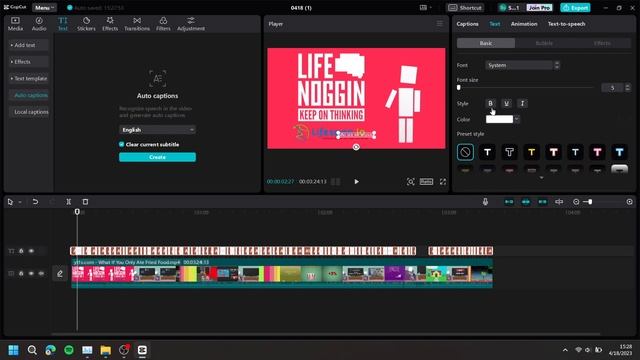The height and width of the screenshot is (360, 640).
Task: Click the zoom-out timeline icon
Action: pos(576,202)
